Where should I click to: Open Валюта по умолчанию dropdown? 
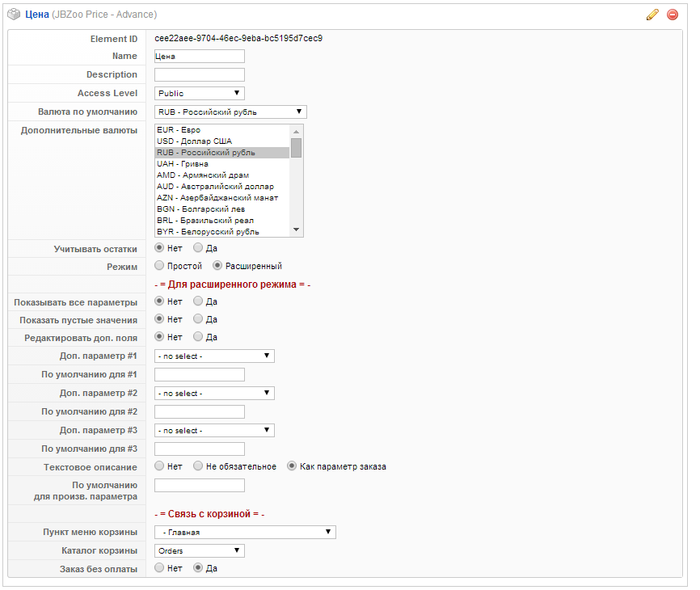[x=230, y=112]
